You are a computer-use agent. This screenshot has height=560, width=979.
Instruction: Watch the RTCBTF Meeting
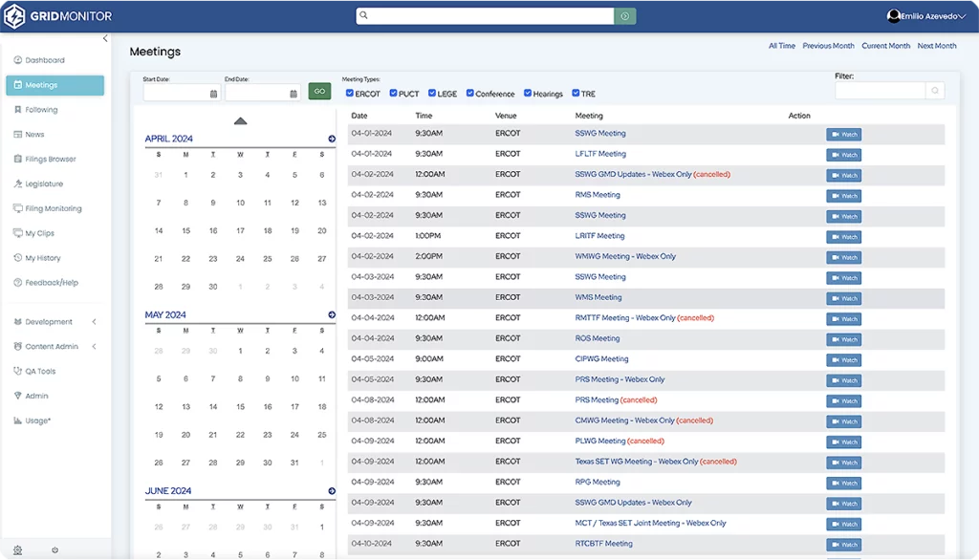(x=843, y=545)
